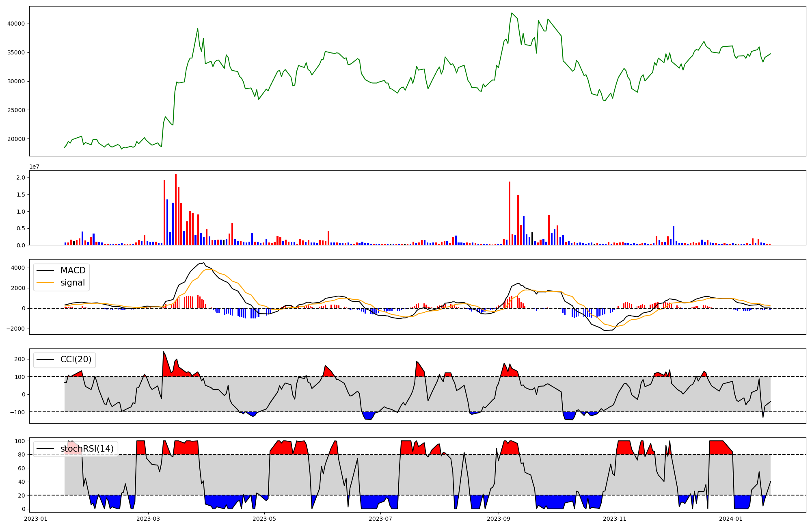Click the 30000 price axis label

16,81
